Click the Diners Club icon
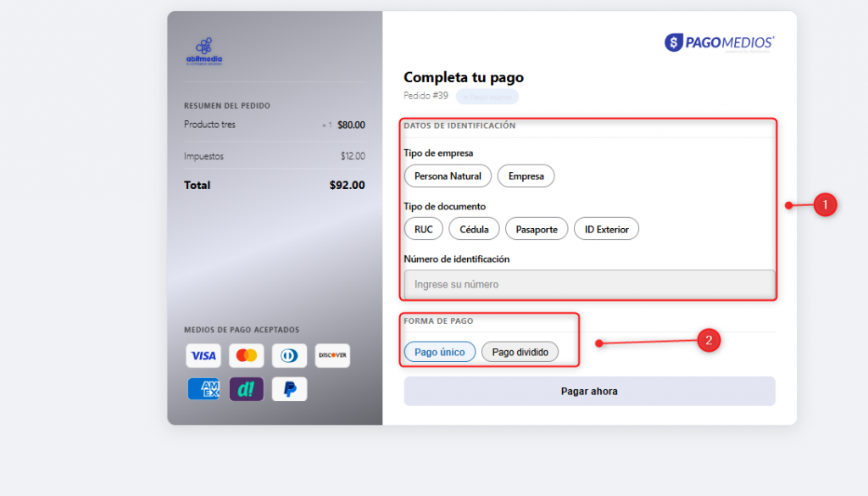 click(x=289, y=356)
